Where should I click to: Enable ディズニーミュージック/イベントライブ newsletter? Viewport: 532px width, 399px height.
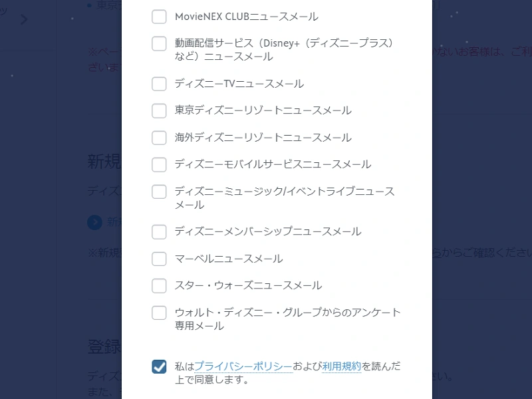[159, 192]
